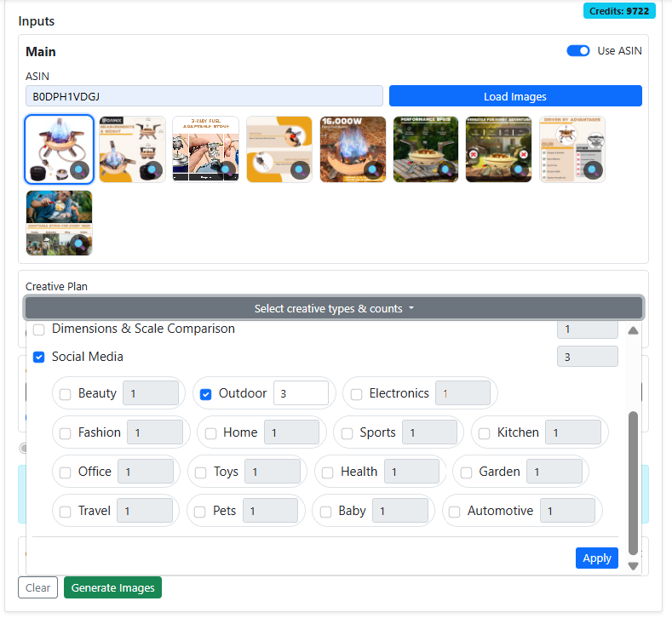Click the Apply button in the dropdown
The image size is (672, 624).
click(596, 558)
